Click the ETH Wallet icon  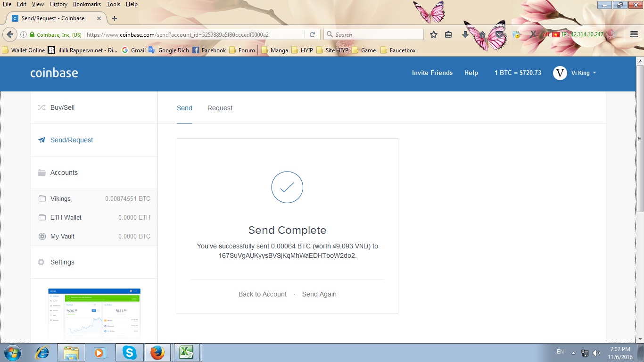(x=42, y=217)
